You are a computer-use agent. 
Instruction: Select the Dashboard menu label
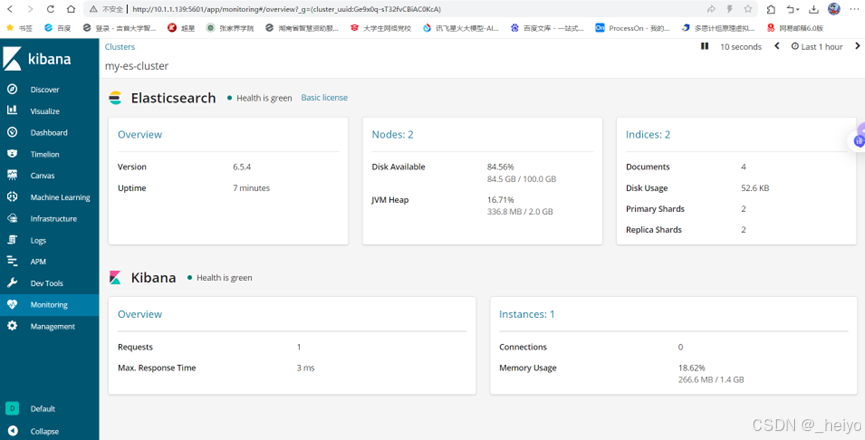tap(49, 132)
